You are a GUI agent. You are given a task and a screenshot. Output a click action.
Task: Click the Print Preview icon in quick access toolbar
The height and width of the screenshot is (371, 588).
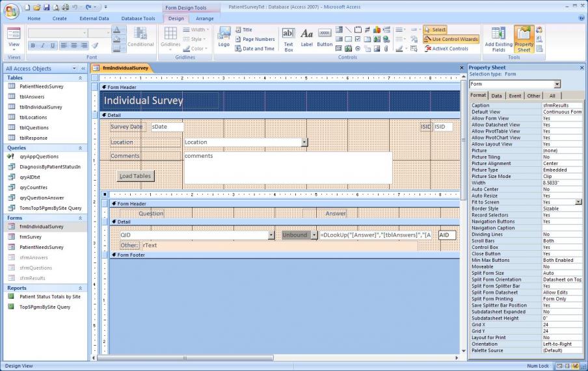55,7
